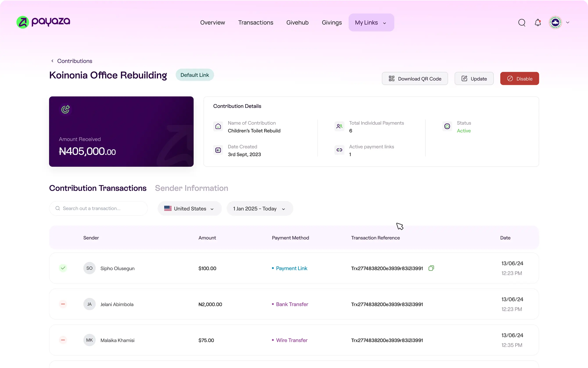Open the Transactions menu item
The image size is (588, 368).
[x=256, y=22]
